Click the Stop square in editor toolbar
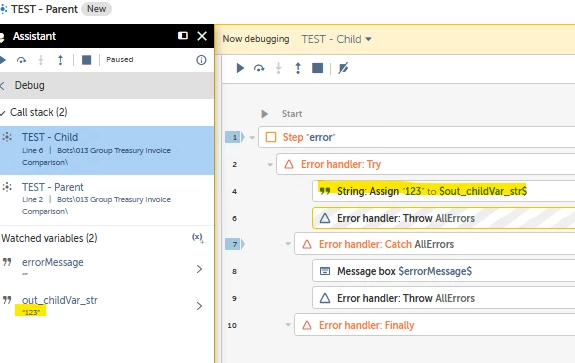The image size is (575, 363). click(318, 68)
